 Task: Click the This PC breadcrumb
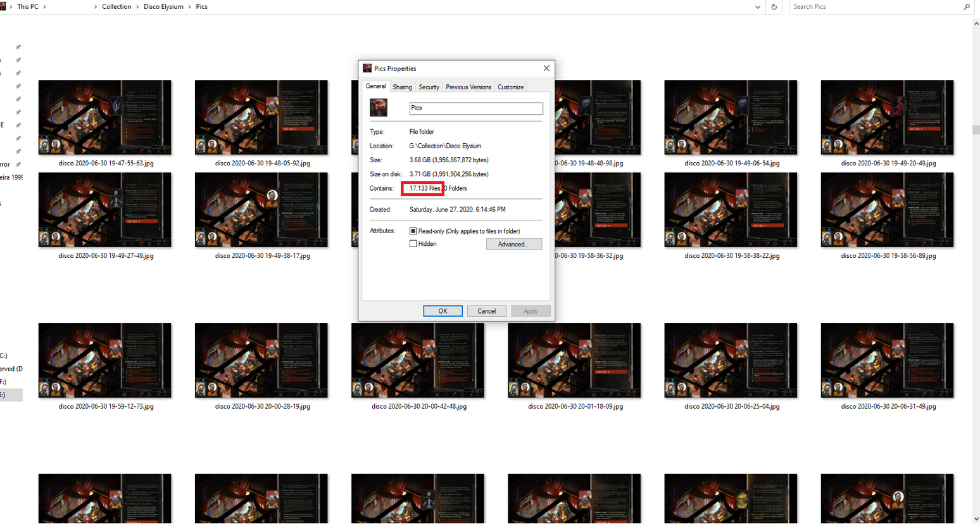click(x=28, y=7)
